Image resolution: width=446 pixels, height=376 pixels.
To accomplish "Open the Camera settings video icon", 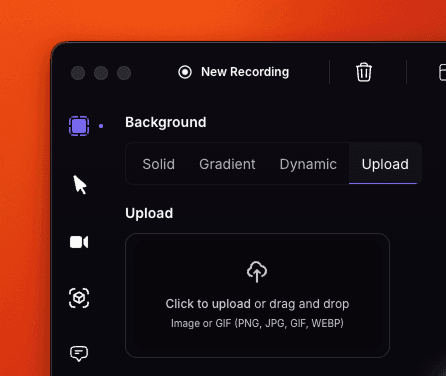I will [x=79, y=242].
